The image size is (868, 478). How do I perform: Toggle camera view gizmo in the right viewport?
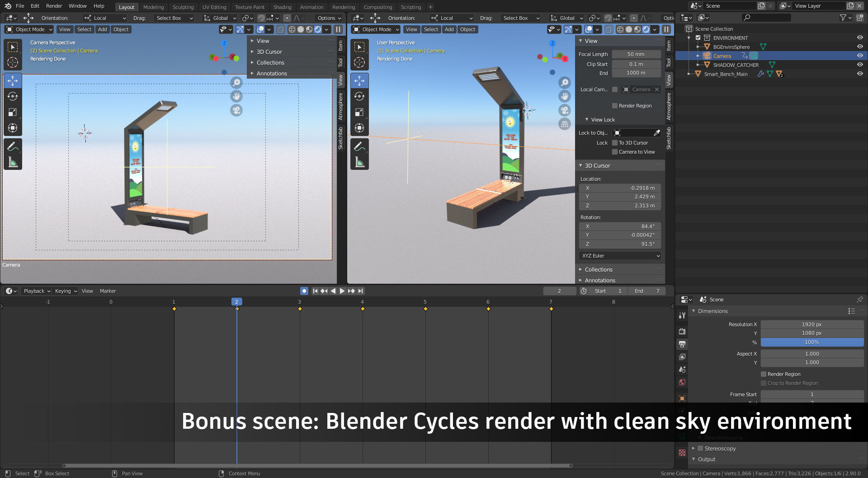coord(565,110)
